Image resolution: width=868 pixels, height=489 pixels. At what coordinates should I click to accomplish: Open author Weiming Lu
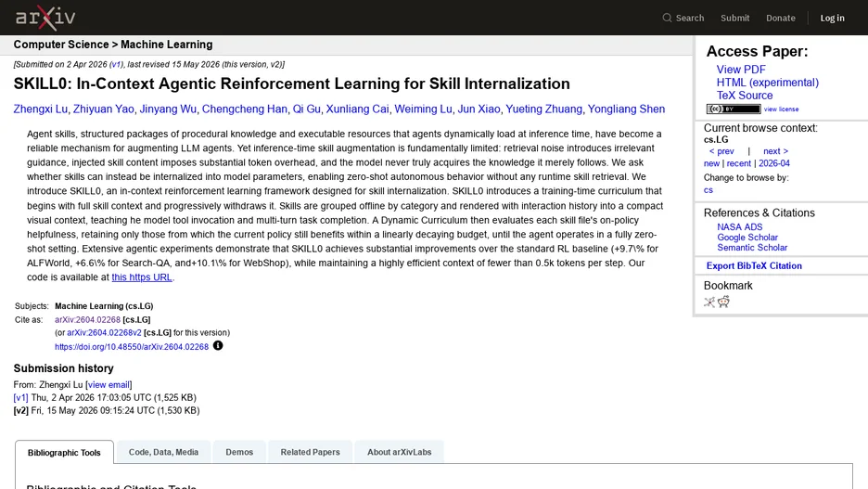coord(423,109)
